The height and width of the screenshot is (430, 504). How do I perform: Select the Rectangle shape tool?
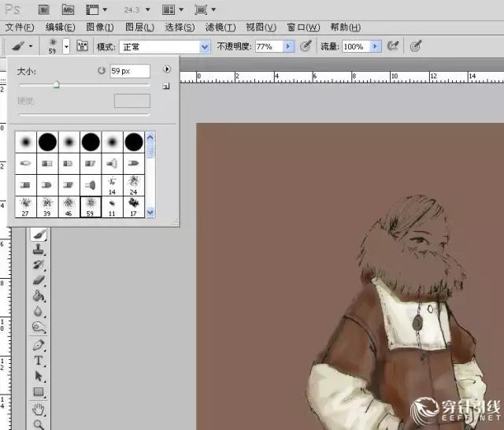click(x=39, y=391)
